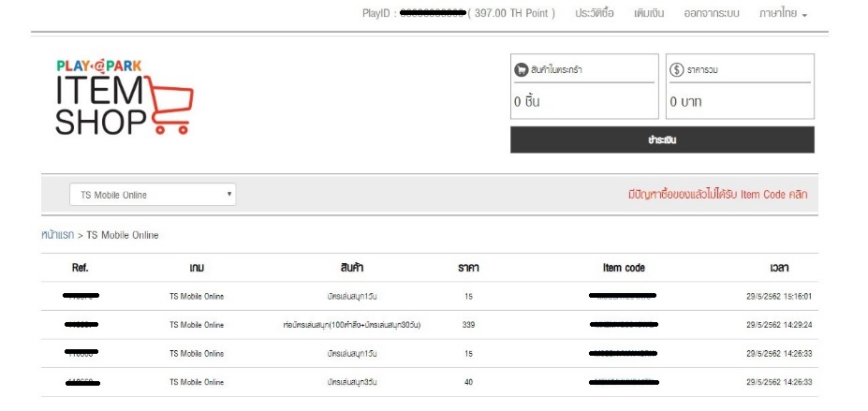This screenshot has width=868, height=411.
Task: Click the shopping cart icon in cart box
Action: 521,69
